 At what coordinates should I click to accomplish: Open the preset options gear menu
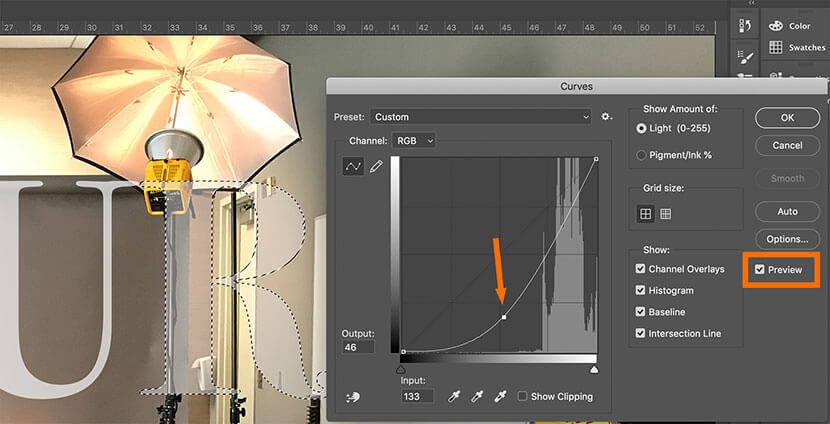606,117
